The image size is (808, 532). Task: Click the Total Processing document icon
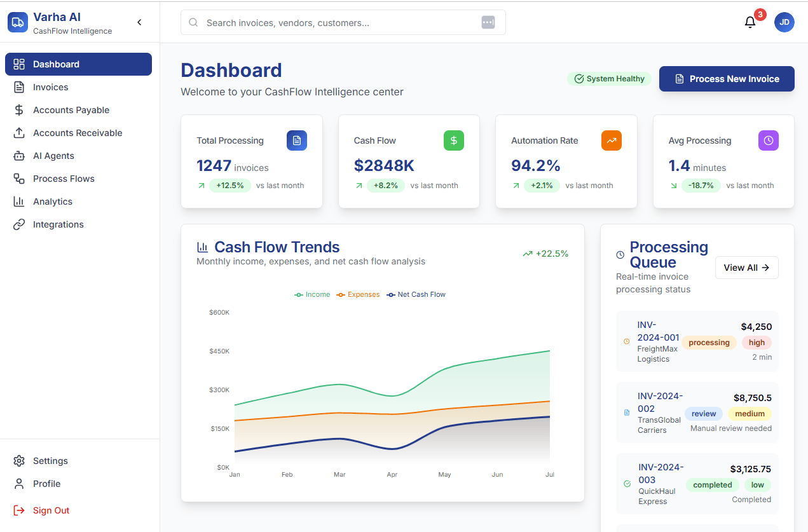coord(296,140)
